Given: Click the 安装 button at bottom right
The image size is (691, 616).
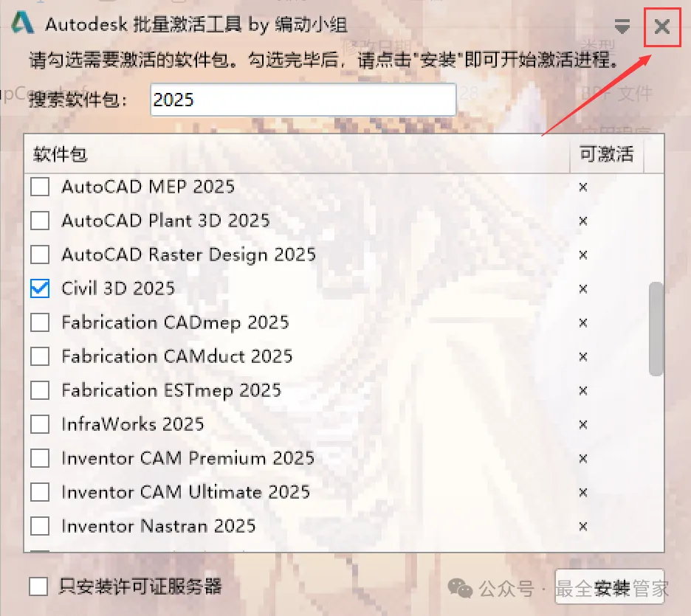Looking at the screenshot, I should pos(610,587).
